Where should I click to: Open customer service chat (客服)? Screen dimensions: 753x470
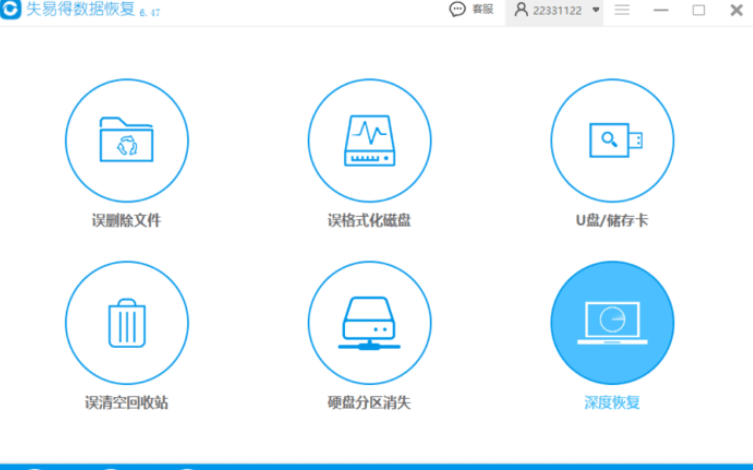(x=472, y=9)
